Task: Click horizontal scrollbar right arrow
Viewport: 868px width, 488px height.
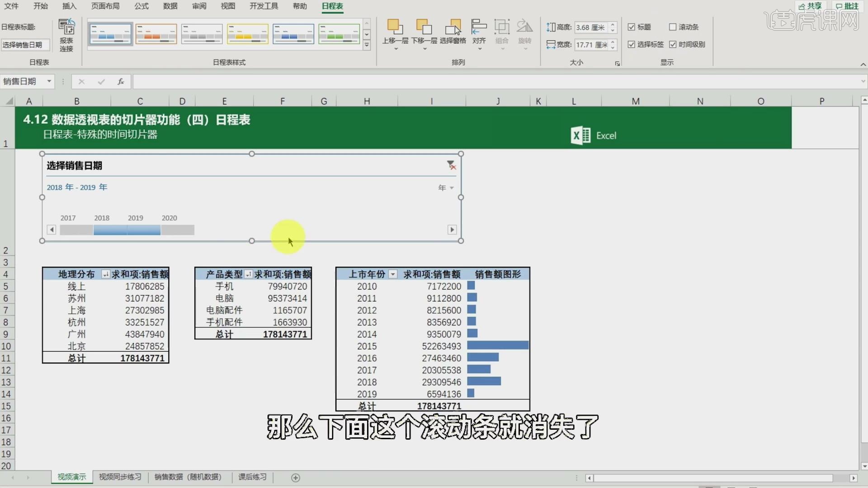Action: 854,478
